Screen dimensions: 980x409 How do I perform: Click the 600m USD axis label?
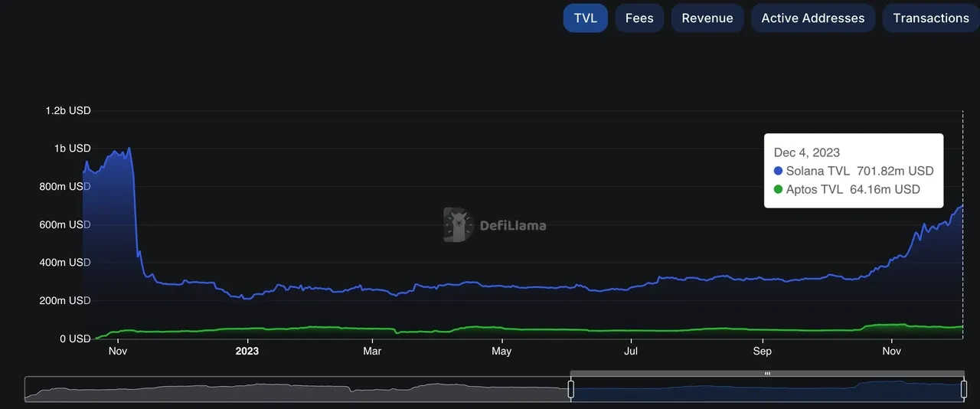click(x=64, y=224)
